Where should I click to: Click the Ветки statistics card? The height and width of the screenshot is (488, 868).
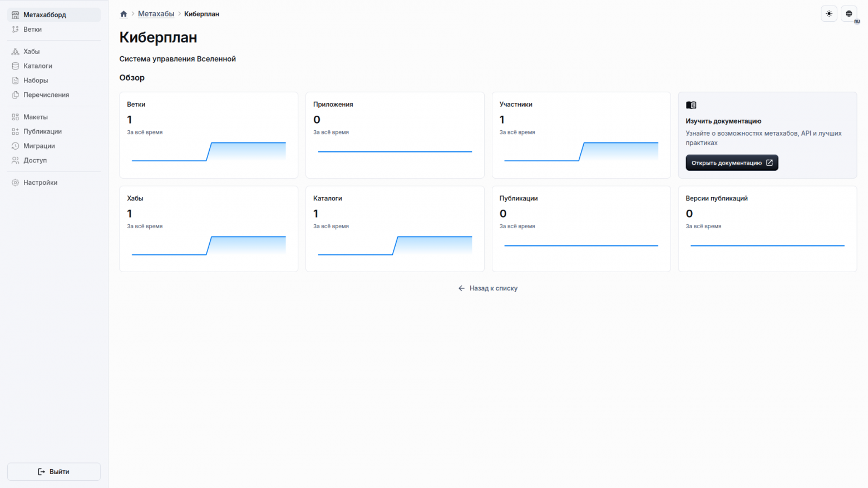click(209, 135)
